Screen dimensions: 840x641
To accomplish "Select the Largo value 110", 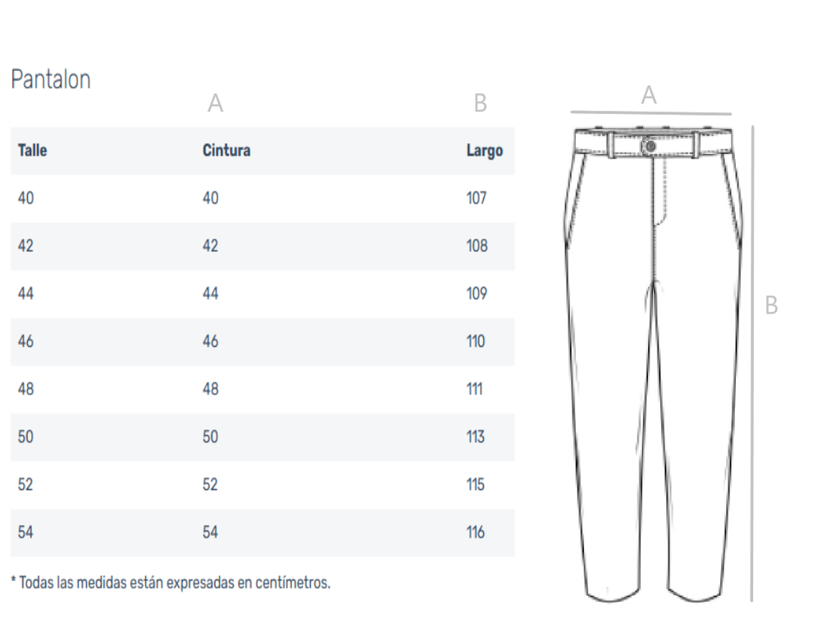I will pos(476,341).
